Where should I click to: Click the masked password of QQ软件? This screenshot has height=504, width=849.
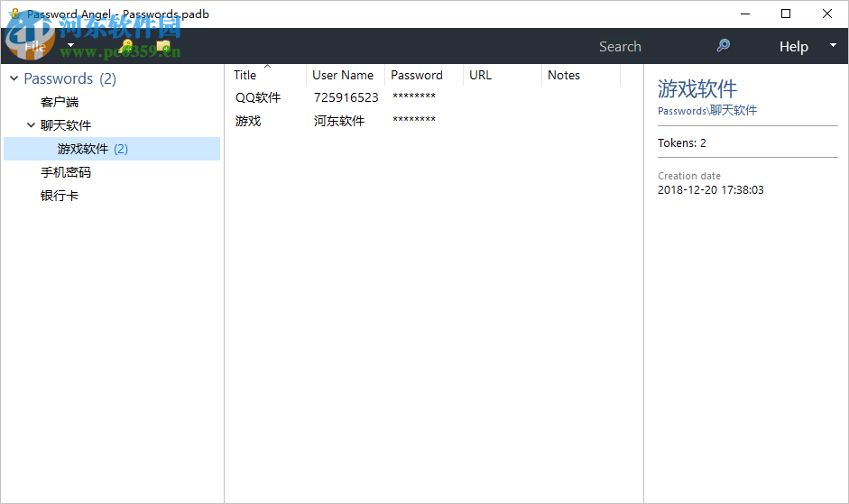(x=414, y=96)
